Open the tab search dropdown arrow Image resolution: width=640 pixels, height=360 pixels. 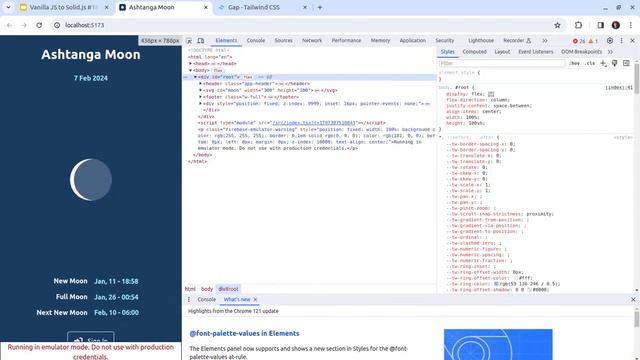point(8,7)
